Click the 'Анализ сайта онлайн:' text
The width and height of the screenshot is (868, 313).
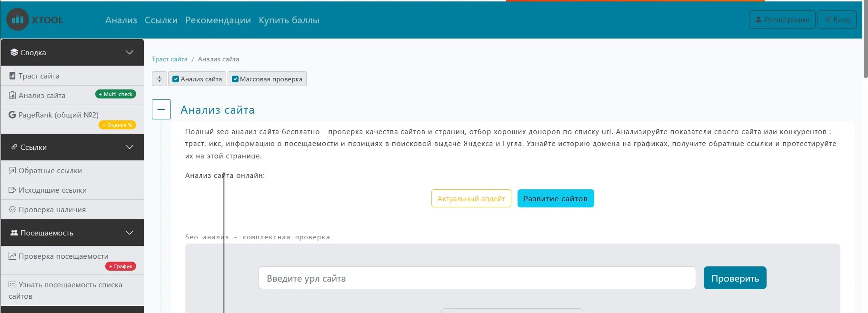(x=225, y=176)
